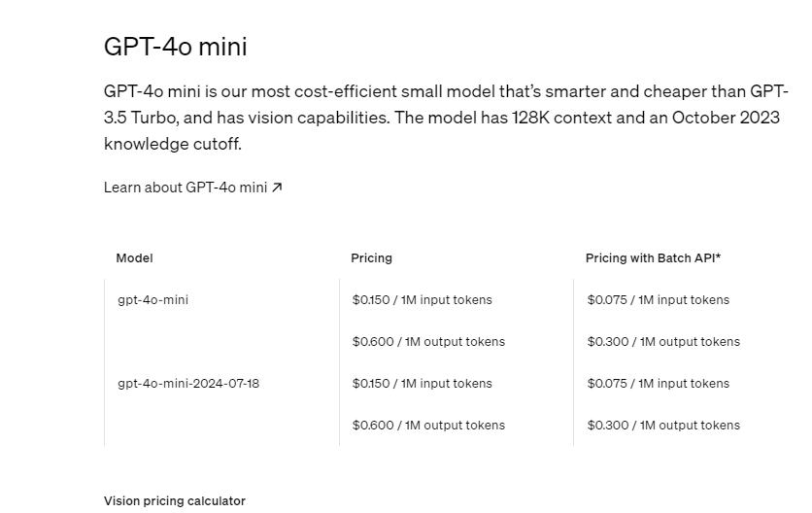Click gpt-4o-mini $0.150 input tokens price
Image resolution: width=812 pixels, height=513 pixels.
423,300
